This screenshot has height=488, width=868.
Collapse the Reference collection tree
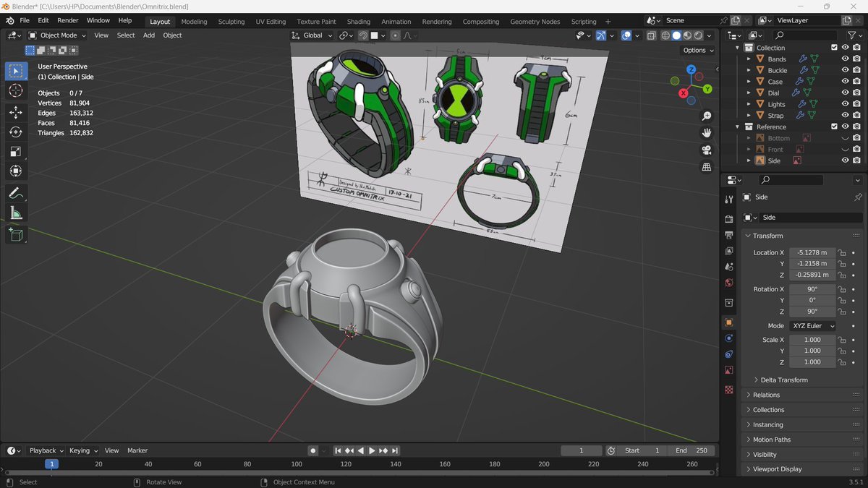coord(738,127)
